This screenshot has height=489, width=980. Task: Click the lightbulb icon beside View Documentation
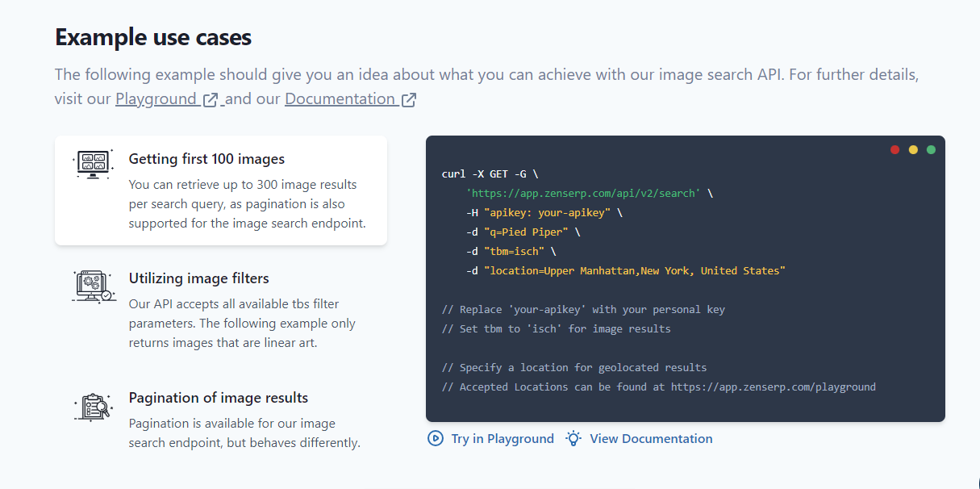tap(573, 439)
